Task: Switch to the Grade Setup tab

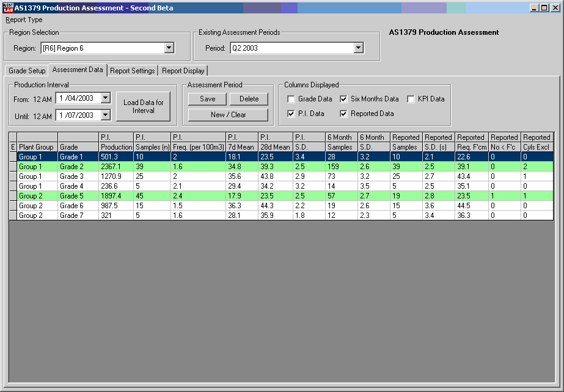Action: [x=27, y=71]
